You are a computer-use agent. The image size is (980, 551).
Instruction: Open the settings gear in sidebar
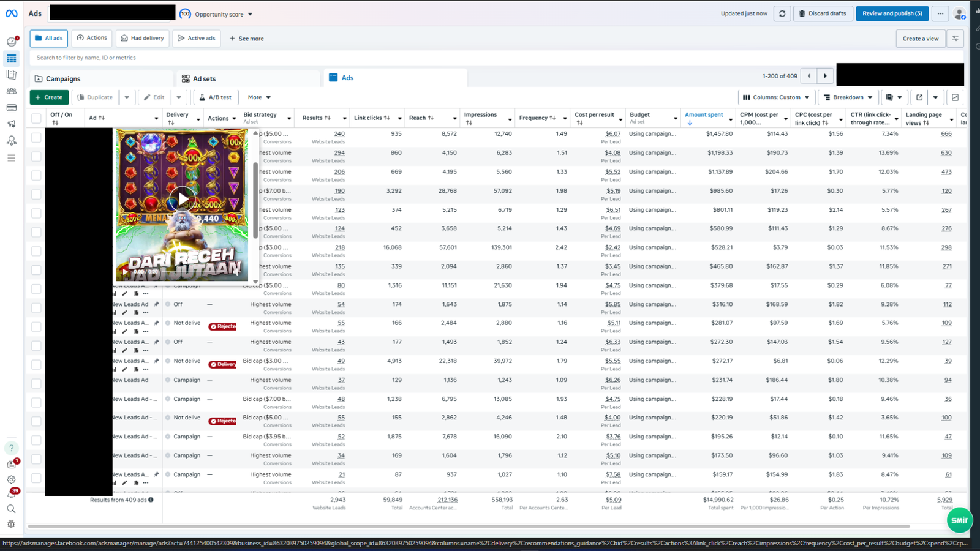tap(11, 480)
